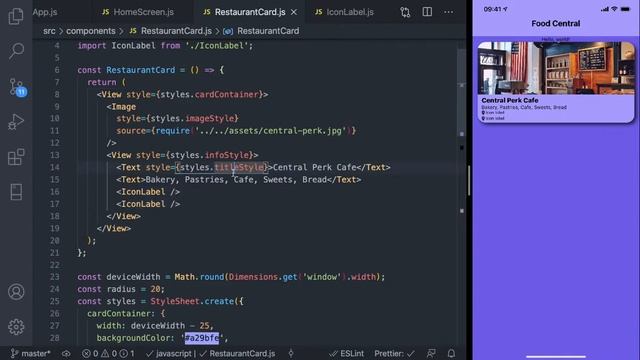Click the RestaurantCard.js breadcrumb

[171, 31]
